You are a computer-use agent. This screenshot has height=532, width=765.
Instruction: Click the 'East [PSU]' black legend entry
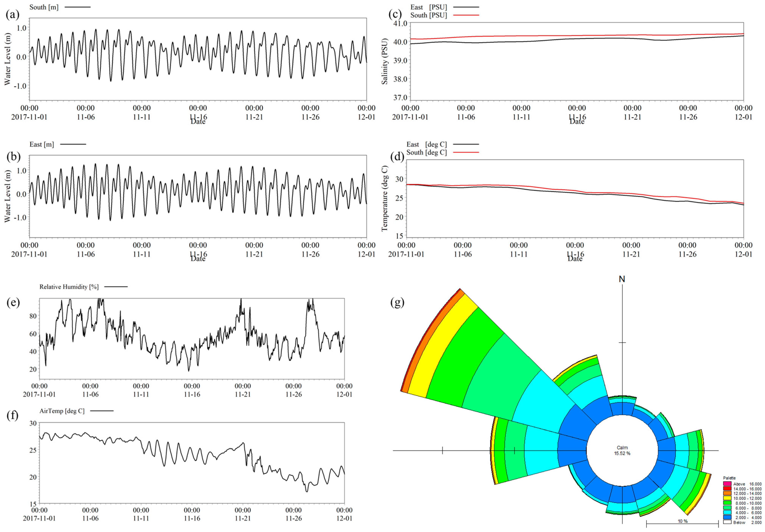click(x=428, y=7)
